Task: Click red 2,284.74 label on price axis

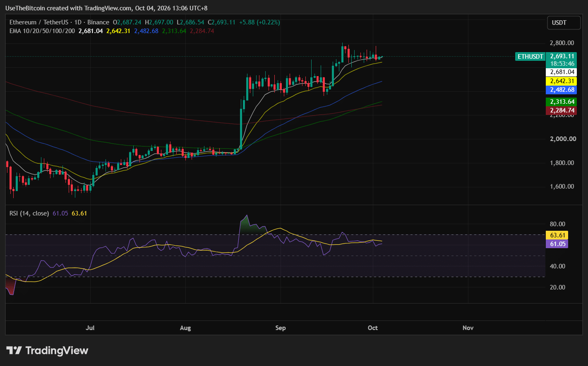Action: (561, 110)
